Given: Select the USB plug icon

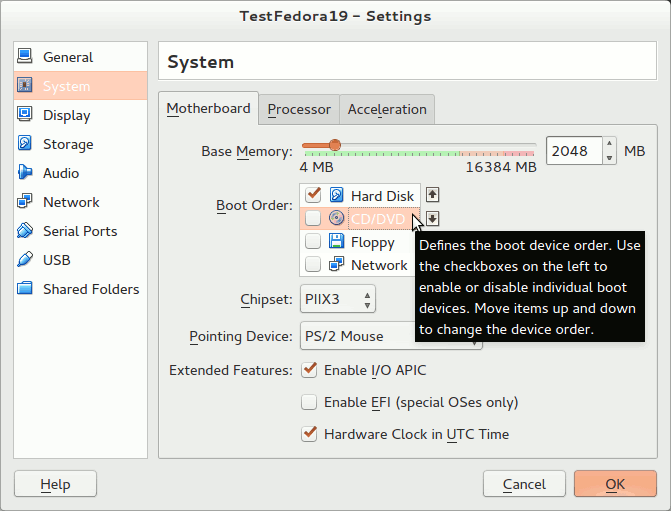Looking at the screenshot, I should (x=25, y=260).
